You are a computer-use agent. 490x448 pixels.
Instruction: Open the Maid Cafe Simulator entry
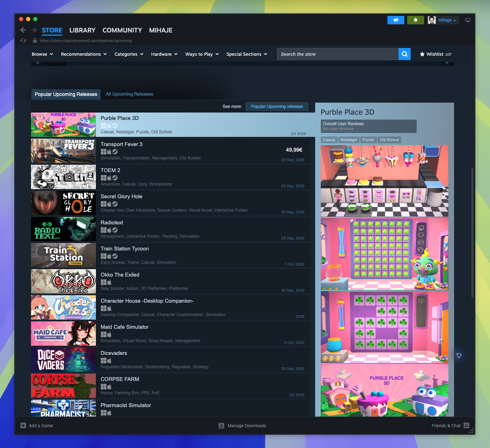click(171, 333)
